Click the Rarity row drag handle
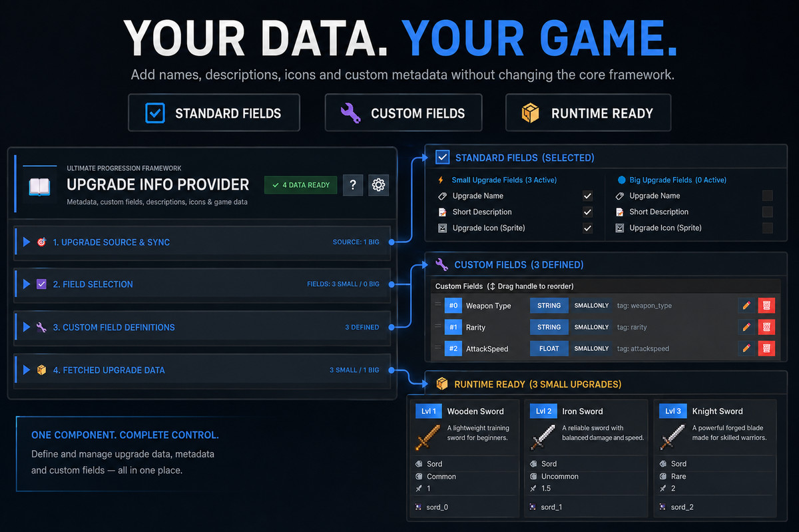The width and height of the screenshot is (799, 532). (x=438, y=326)
